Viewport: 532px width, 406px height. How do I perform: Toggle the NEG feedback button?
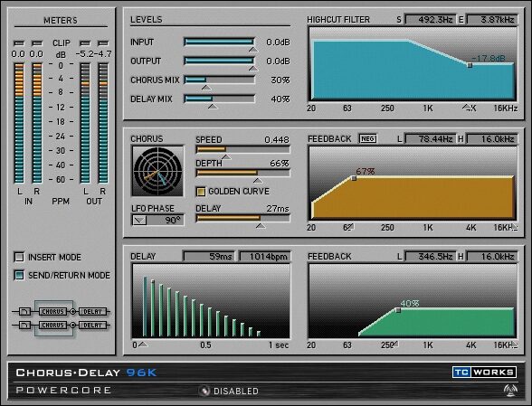pos(367,138)
